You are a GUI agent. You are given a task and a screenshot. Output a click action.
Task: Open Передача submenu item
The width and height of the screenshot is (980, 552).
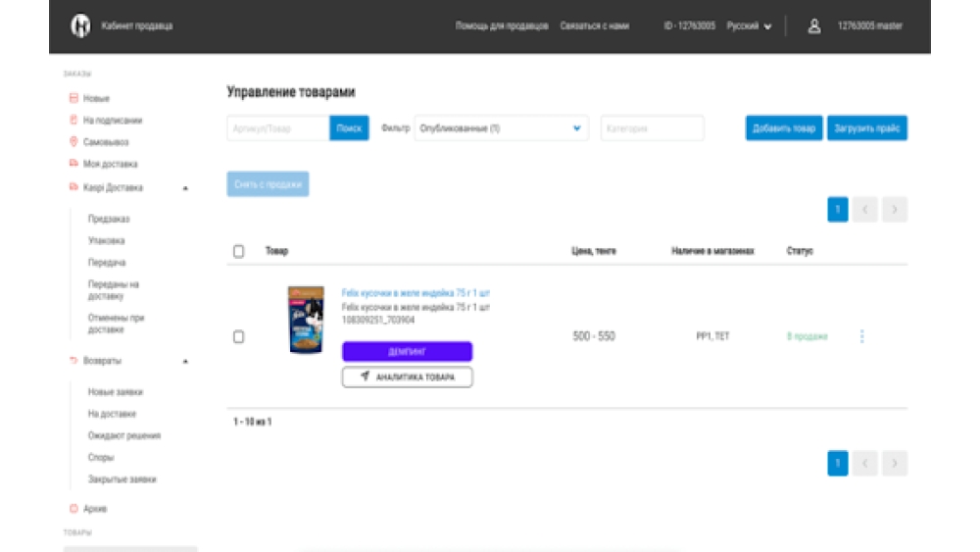(107, 263)
